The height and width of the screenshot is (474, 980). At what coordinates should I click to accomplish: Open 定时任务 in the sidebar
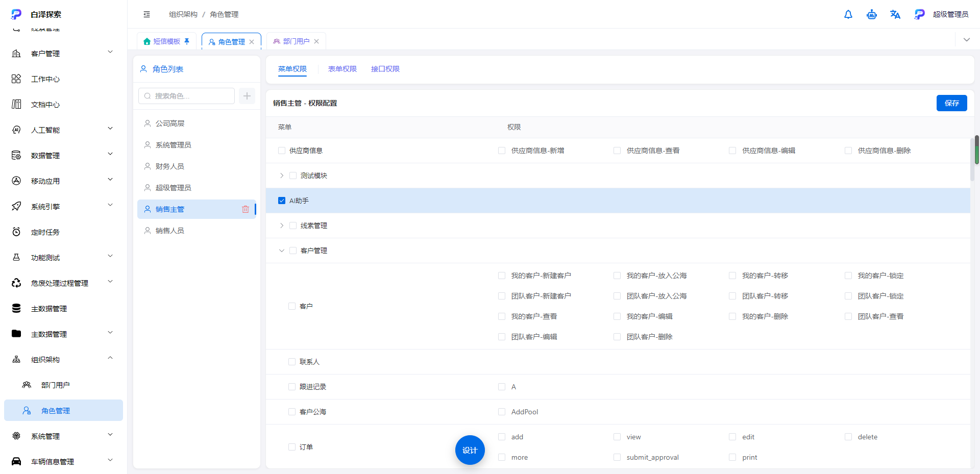63,232
